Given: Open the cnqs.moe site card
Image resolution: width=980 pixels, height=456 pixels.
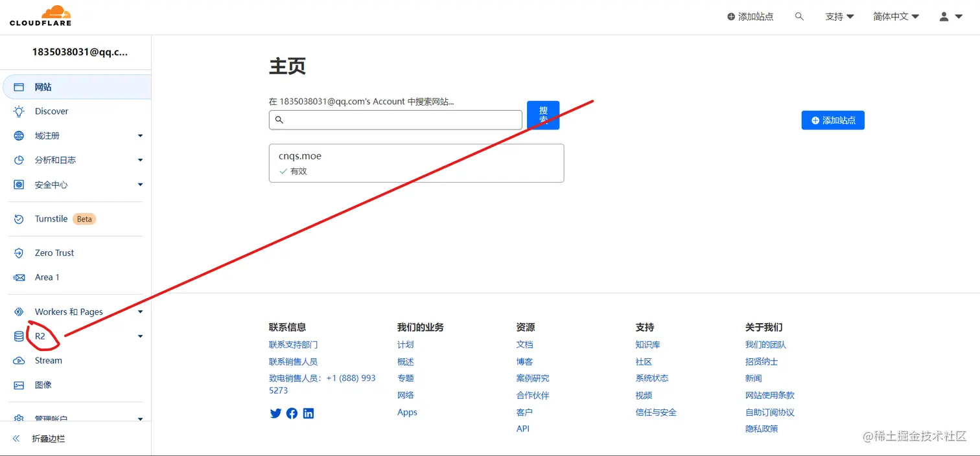Looking at the screenshot, I should coord(416,163).
